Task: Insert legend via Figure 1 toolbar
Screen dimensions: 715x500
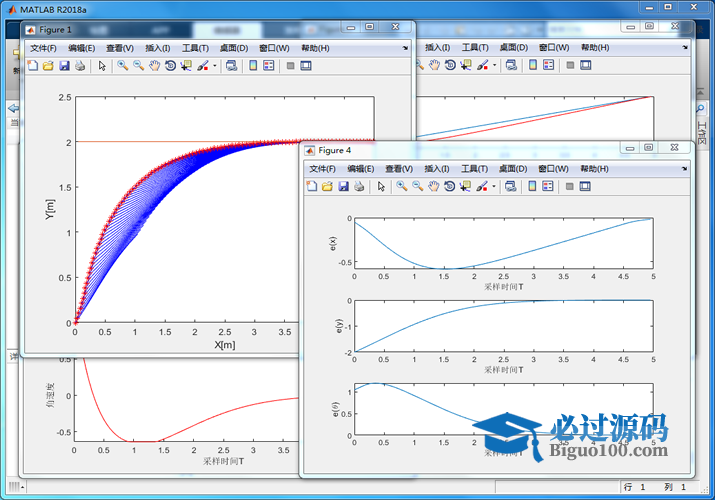Action: tap(269, 66)
